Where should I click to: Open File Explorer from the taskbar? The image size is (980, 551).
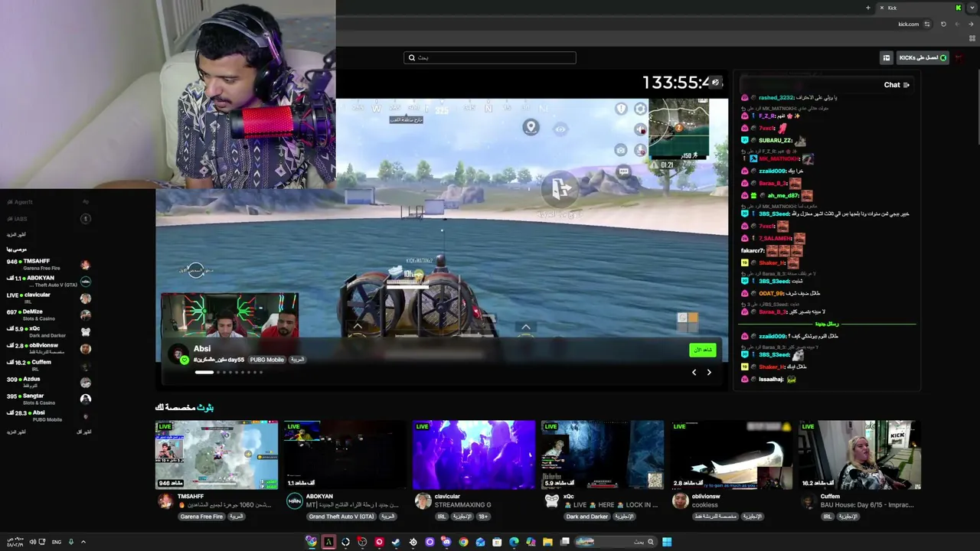click(x=547, y=542)
